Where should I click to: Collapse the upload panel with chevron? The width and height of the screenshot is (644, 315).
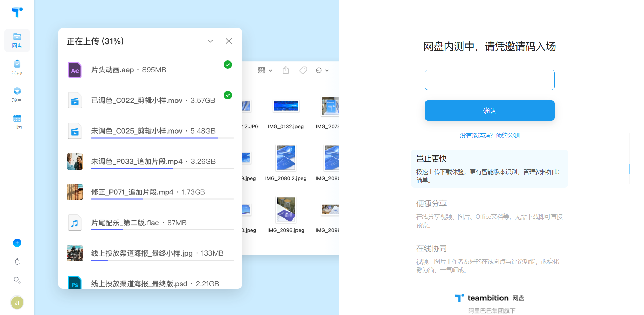click(210, 41)
